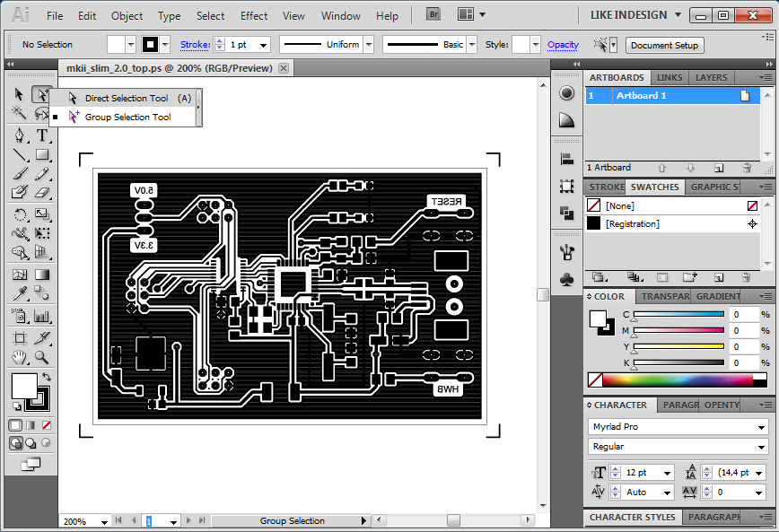Open the Basic brush definition dropdown
The width and height of the screenshot is (779, 532).
pyautogui.click(x=472, y=45)
